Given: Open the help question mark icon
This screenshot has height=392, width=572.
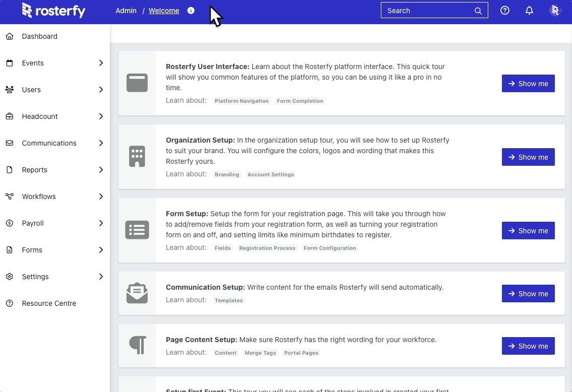Looking at the screenshot, I should click(505, 11).
